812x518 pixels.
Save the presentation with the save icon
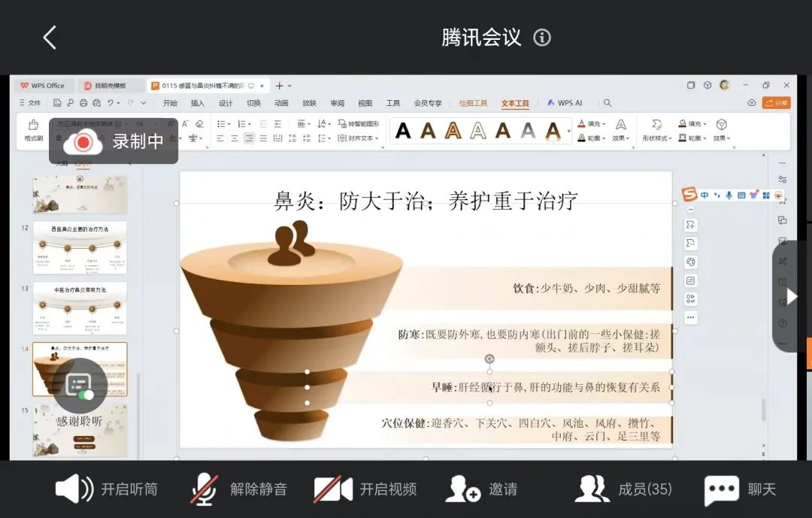[x=58, y=103]
